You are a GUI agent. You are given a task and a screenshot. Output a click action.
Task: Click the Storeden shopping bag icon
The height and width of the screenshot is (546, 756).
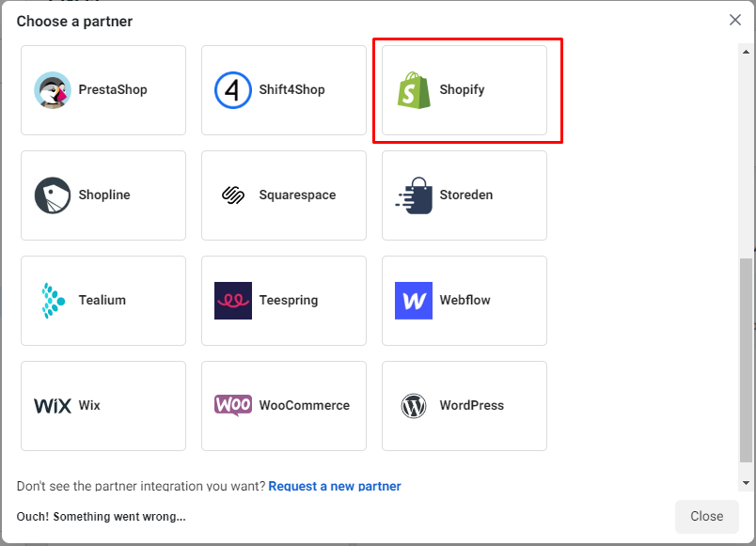click(414, 195)
